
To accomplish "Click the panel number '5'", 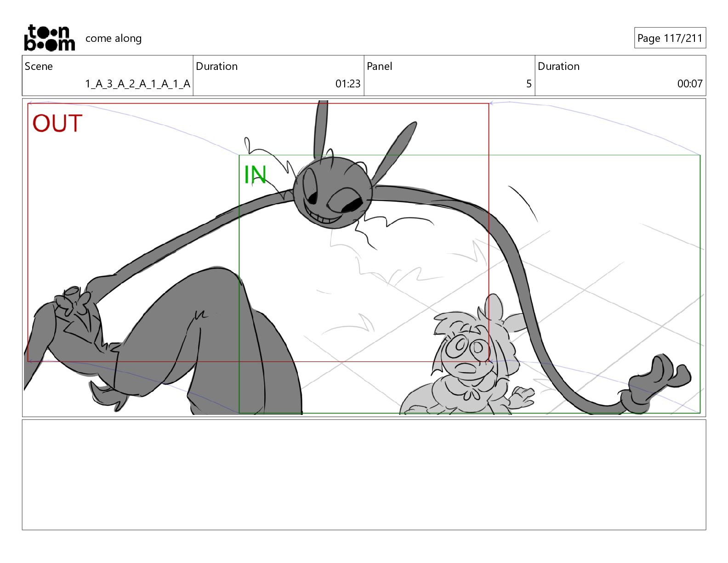I will pos(529,84).
